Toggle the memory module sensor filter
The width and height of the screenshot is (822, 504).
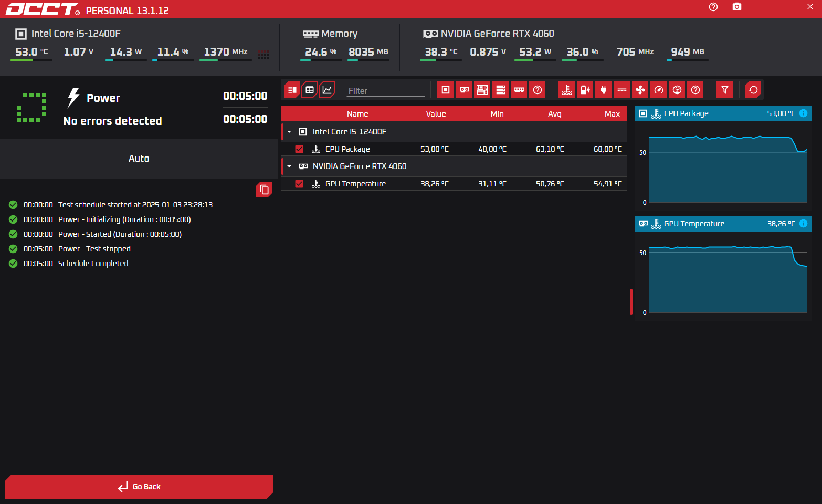point(519,90)
